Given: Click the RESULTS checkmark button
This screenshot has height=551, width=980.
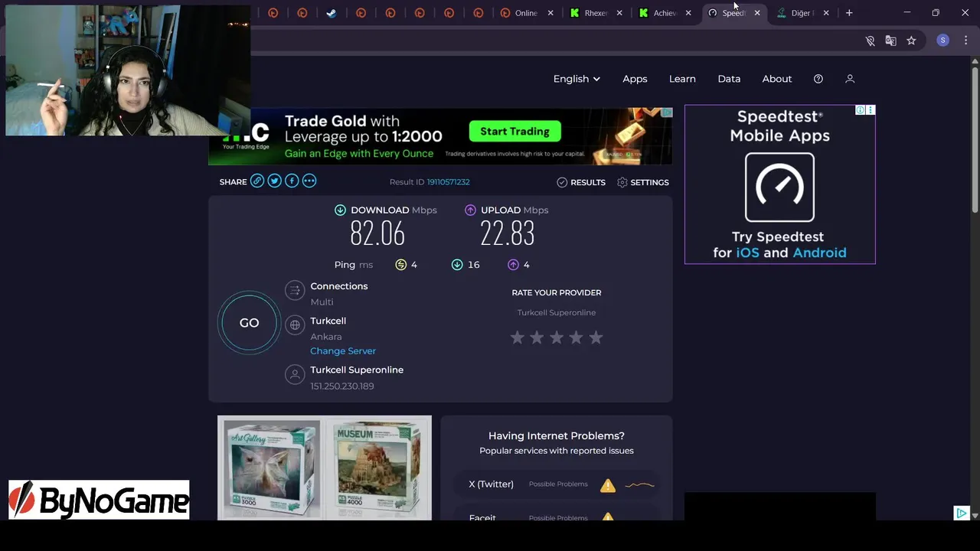Looking at the screenshot, I should (x=581, y=182).
